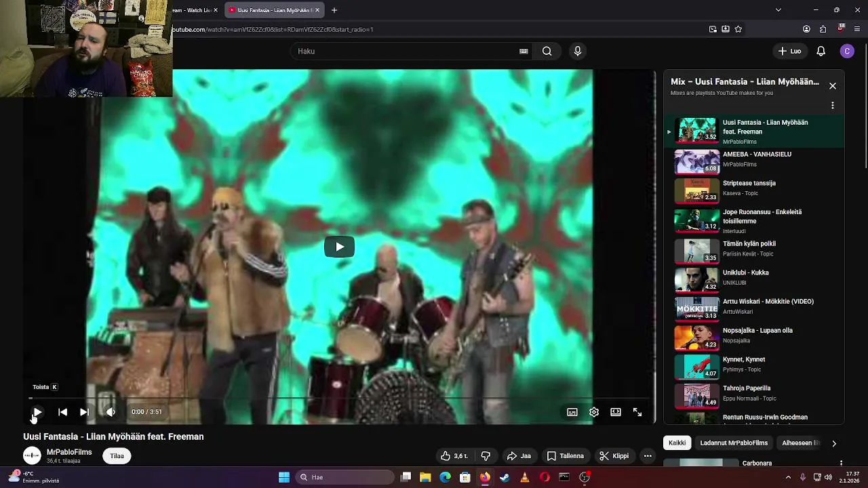The image size is (868, 488).
Task: Open the video player settings gear
Action: pos(594,412)
